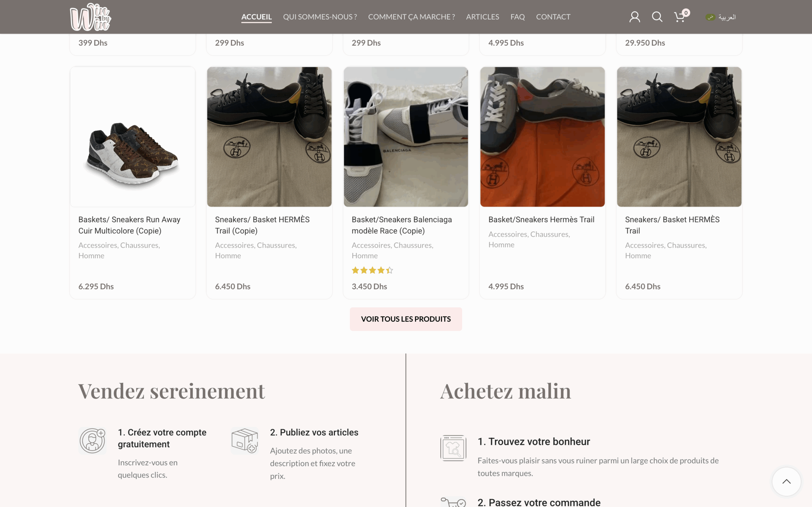
Task: Open Baskets/ Sneakers Run Away Cuir Multicolore link
Action: [129, 225]
